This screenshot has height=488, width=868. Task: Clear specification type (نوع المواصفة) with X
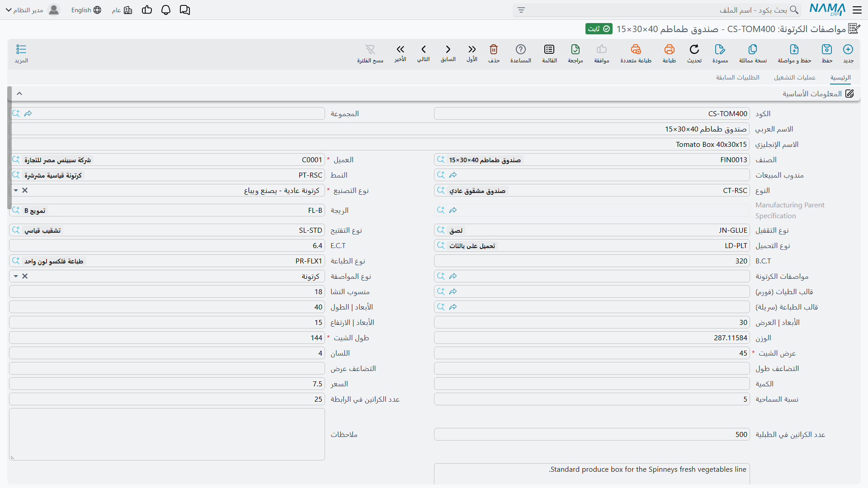25,276
